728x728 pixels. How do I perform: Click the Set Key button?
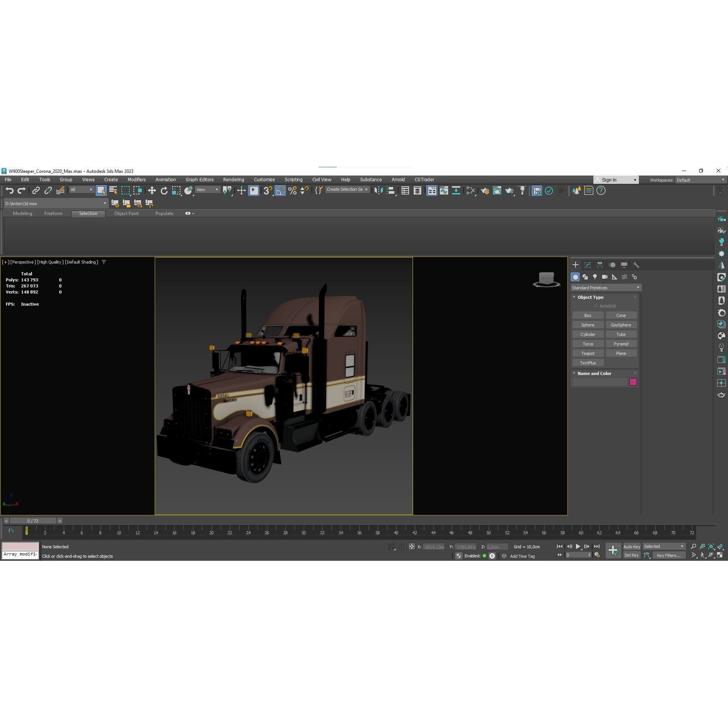(x=632, y=555)
